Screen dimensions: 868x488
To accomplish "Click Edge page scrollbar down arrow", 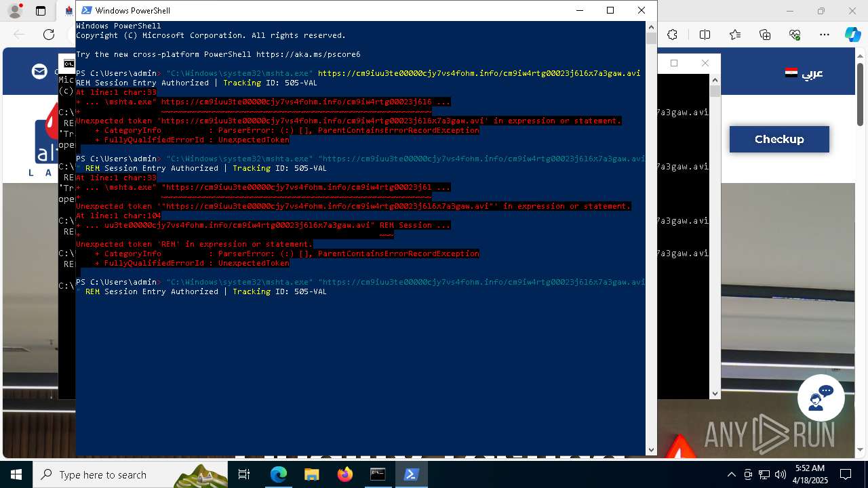I will (x=862, y=451).
